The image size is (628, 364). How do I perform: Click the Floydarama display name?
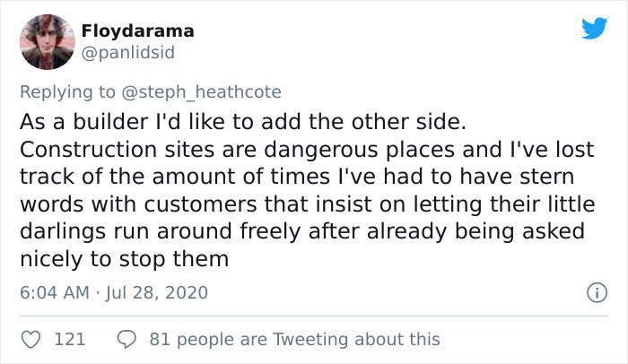click(137, 31)
